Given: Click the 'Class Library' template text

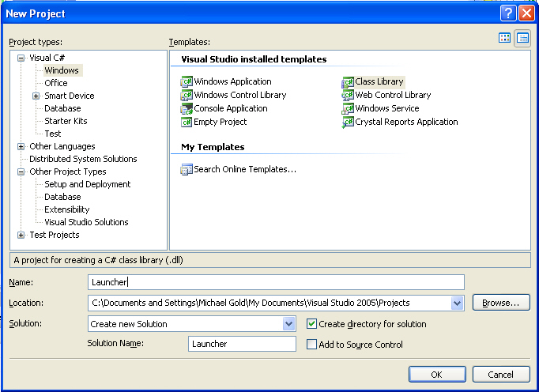Looking at the screenshot, I should click(x=379, y=82).
